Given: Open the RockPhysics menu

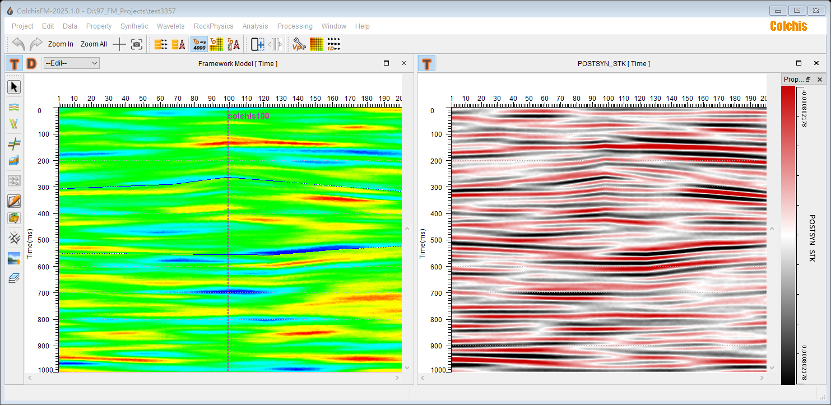Looking at the screenshot, I should tap(213, 26).
